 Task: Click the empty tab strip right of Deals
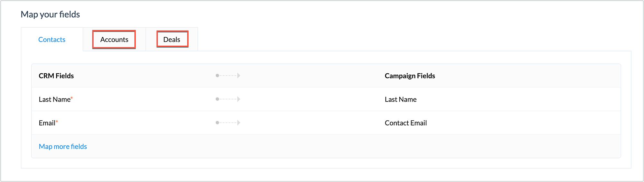(x=386, y=39)
